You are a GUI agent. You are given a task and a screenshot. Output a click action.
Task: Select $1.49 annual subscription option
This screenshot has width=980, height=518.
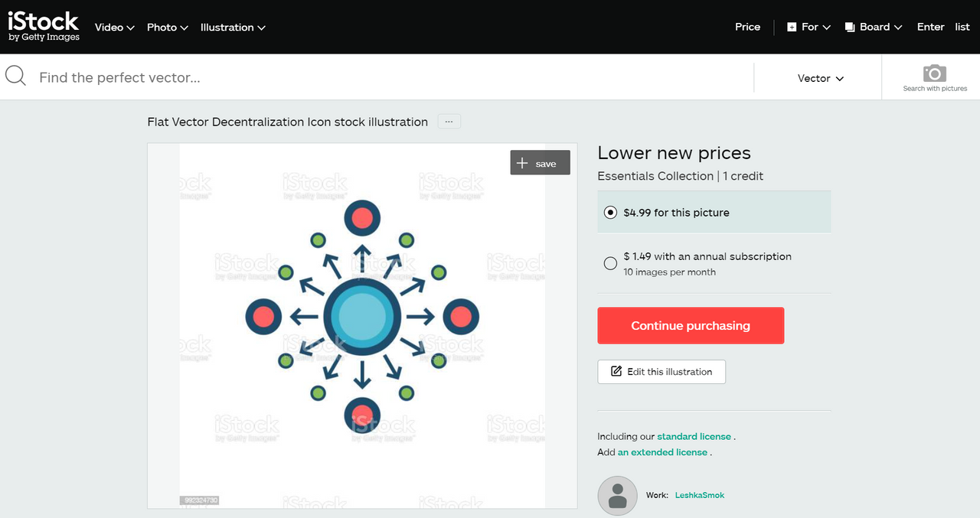(610, 263)
